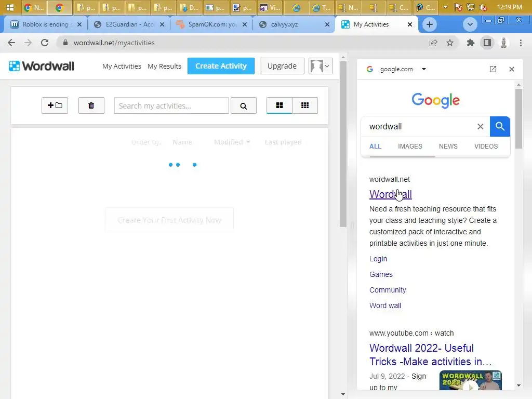Open a new tab with plus button
This screenshot has height=399, width=532.
[430, 24]
